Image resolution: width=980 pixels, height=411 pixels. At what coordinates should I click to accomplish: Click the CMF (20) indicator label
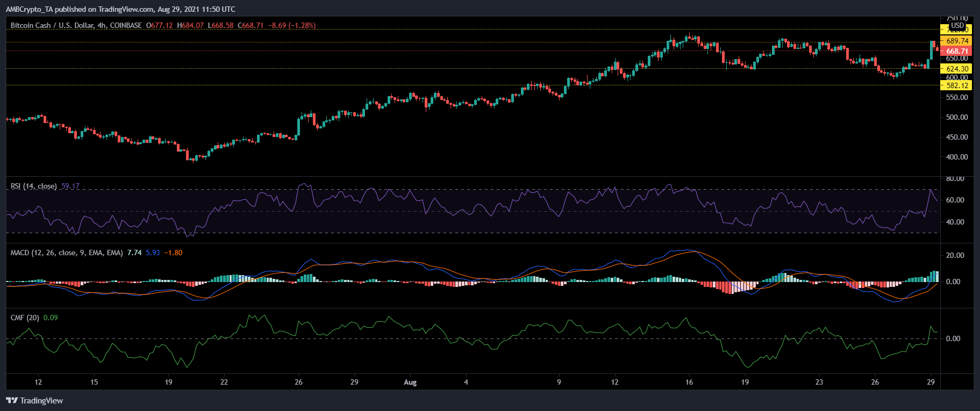pos(25,318)
